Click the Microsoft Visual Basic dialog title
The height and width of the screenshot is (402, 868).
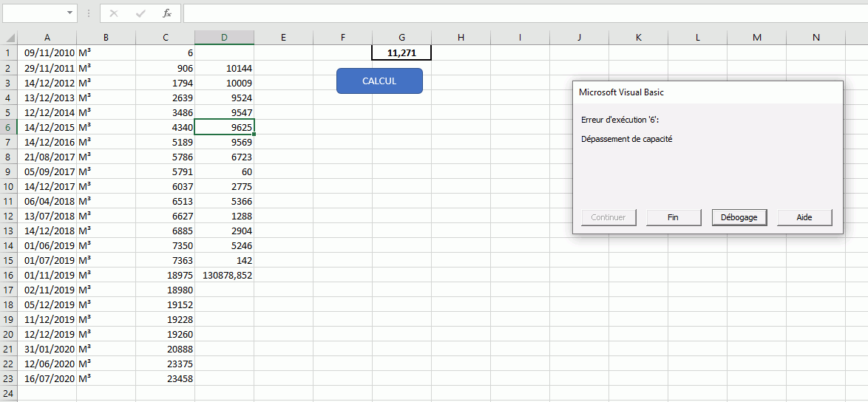[x=621, y=92]
